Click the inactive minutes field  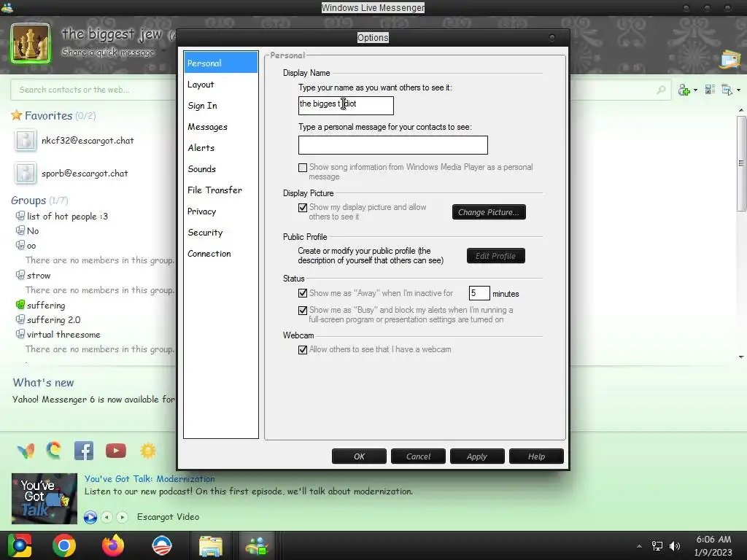point(479,293)
